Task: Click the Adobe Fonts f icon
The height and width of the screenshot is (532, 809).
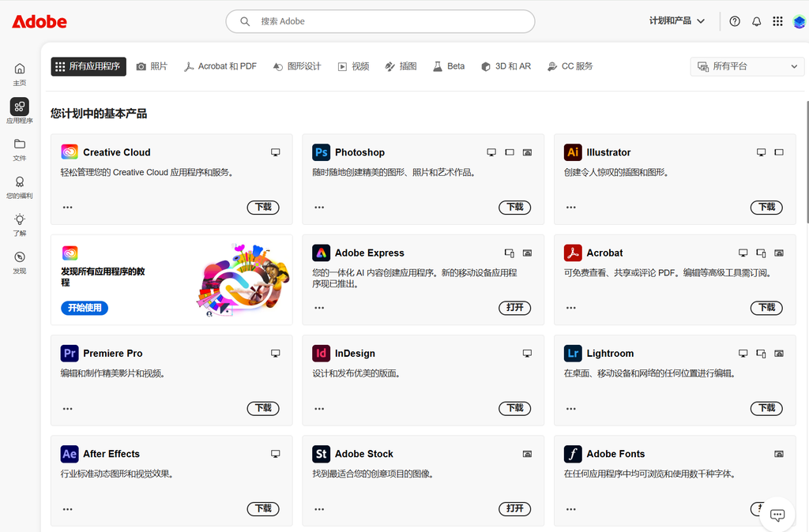Action: [x=573, y=454]
